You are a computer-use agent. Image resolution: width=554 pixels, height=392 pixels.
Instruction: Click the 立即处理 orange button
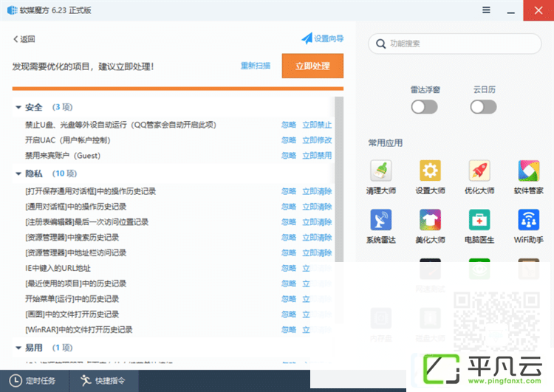pyautogui.click(x=312, y=66)
